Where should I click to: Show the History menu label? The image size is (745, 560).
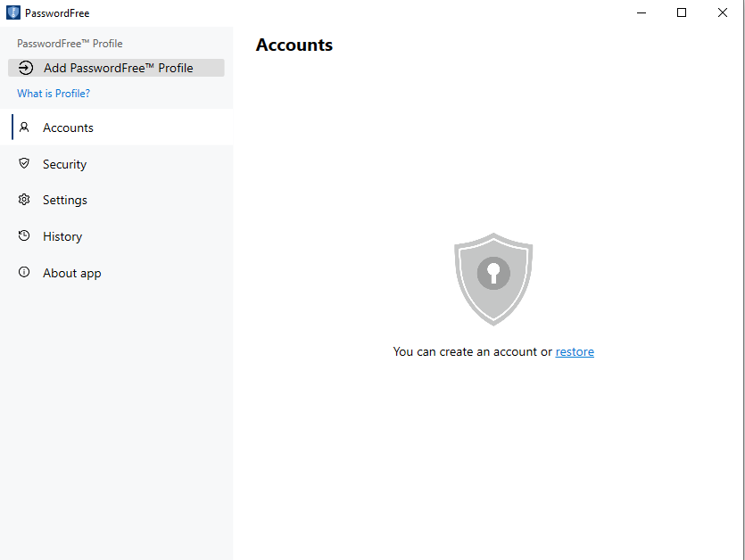62,236
